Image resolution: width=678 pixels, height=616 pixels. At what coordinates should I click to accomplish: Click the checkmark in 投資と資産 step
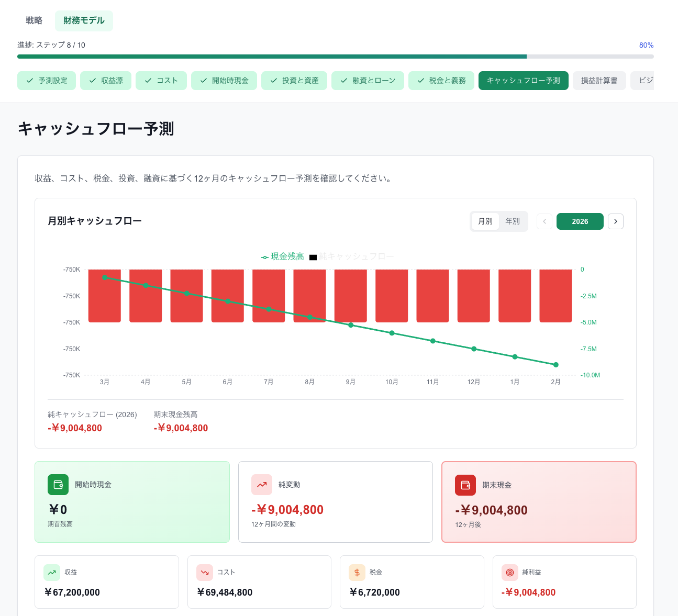pos(274,81)
